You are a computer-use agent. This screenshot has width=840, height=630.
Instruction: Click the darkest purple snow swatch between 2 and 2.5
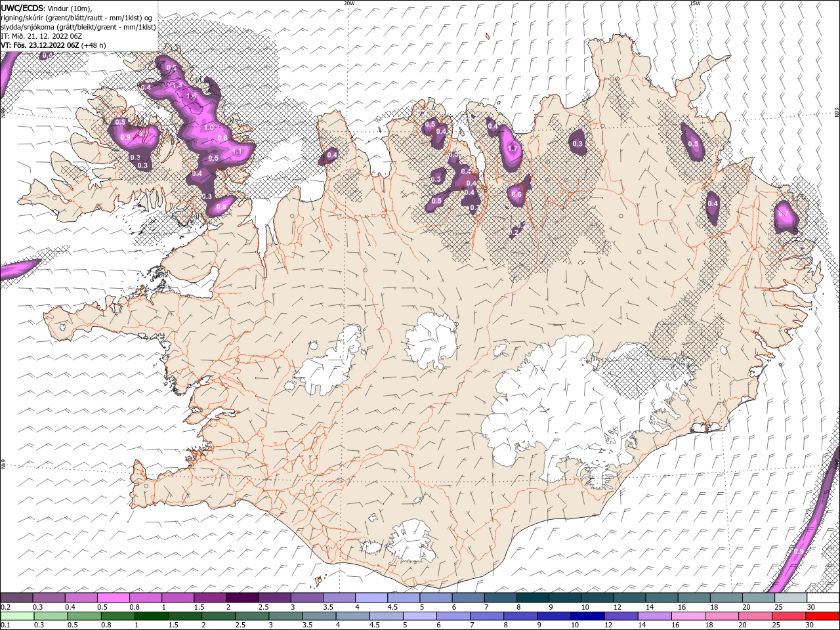[x=241, y=598]
